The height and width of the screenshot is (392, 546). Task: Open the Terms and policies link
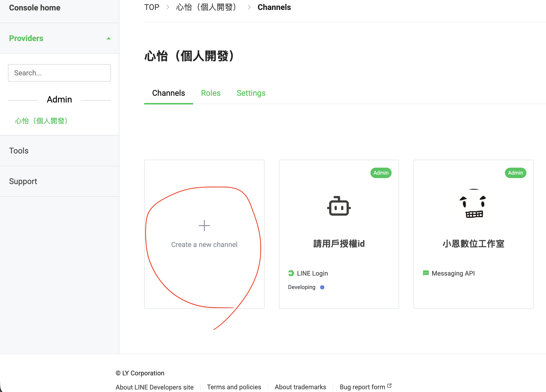234,387
